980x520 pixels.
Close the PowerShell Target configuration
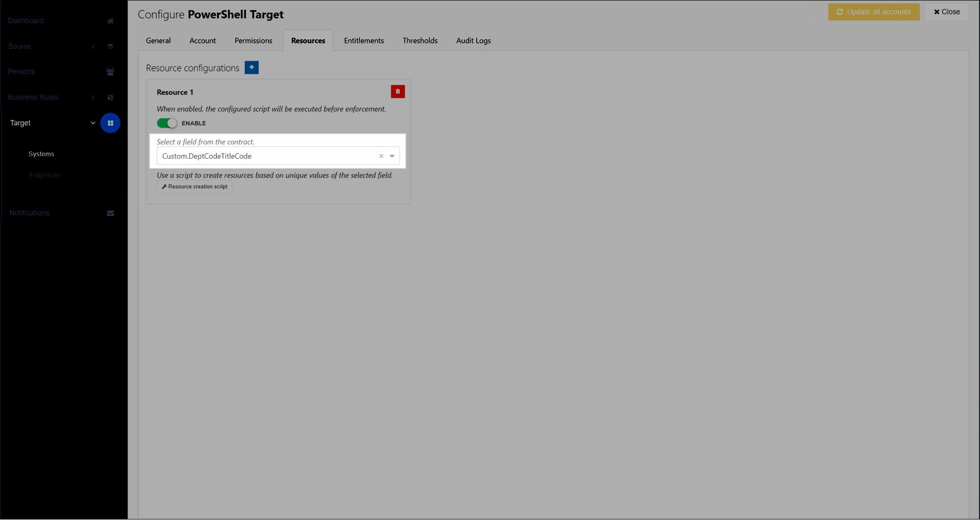coord(947,12)
